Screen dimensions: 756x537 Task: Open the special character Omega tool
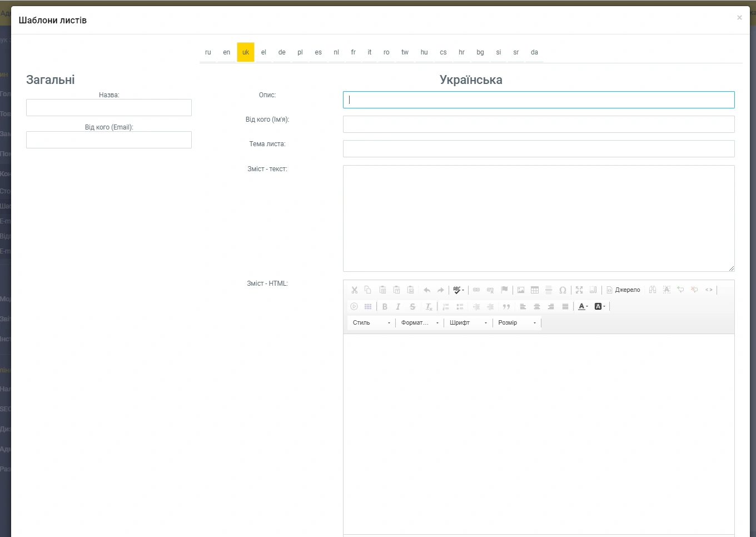[563, 290]
